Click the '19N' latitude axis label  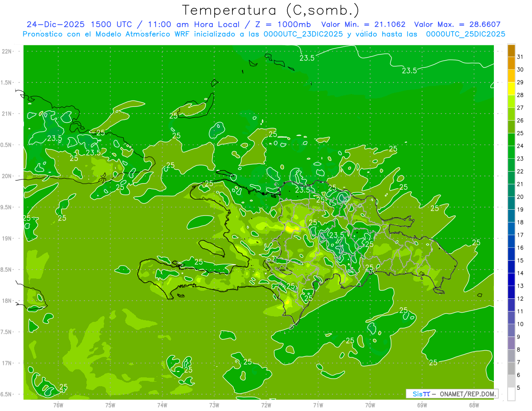(7, 239)
